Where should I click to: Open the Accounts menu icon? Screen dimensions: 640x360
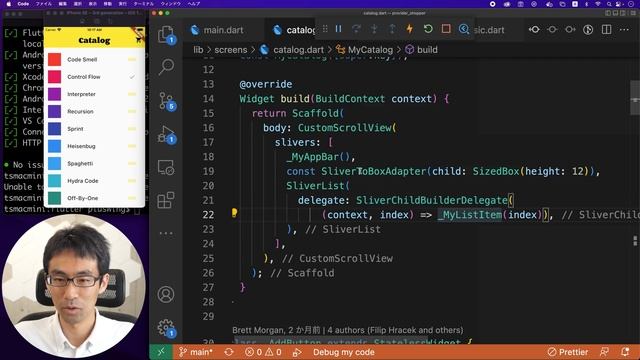(x=166, y=294)
